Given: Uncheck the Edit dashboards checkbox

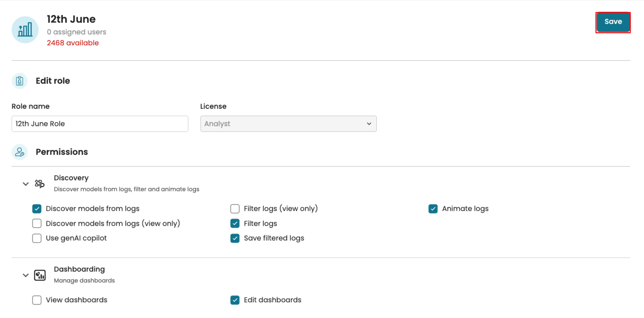Looking at the screenshot, I should pyautogui.click(x=235, y=300).
